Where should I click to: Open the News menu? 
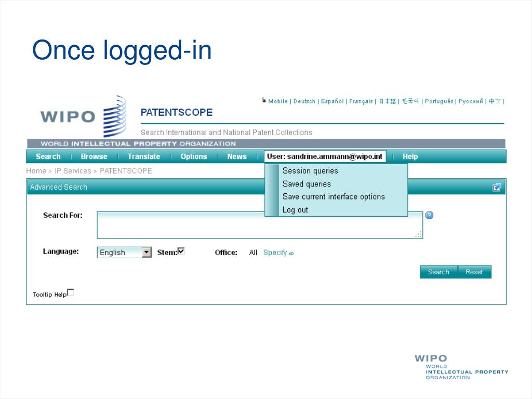click(x=237, y=156)
